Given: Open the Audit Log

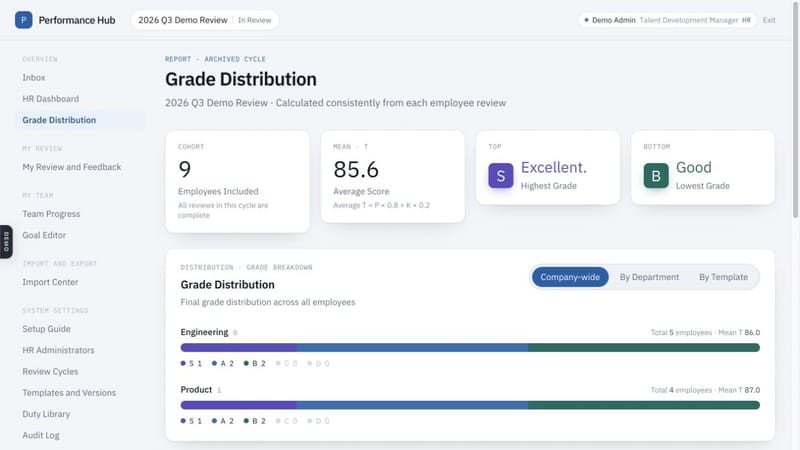Looking at the screenshot, I should [41, 435].
